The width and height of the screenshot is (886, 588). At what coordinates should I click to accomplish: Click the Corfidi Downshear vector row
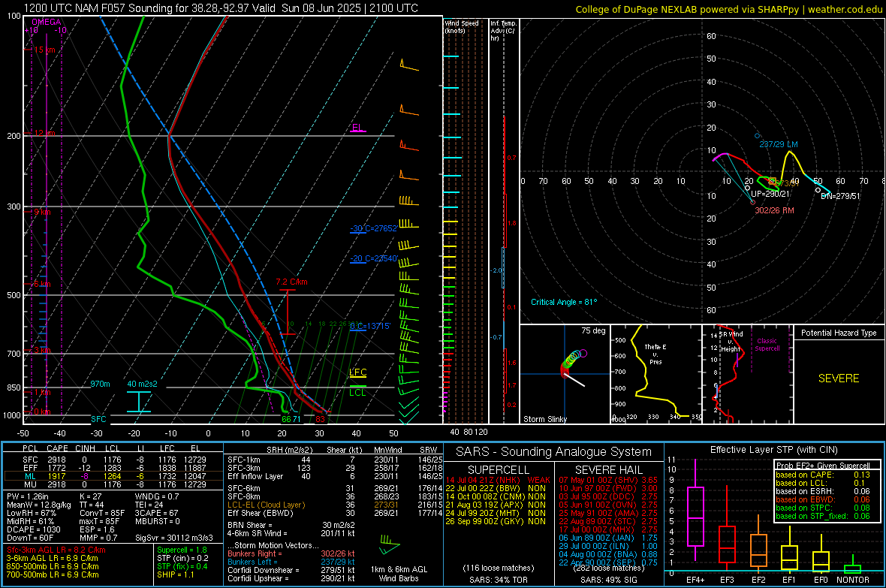291,570
